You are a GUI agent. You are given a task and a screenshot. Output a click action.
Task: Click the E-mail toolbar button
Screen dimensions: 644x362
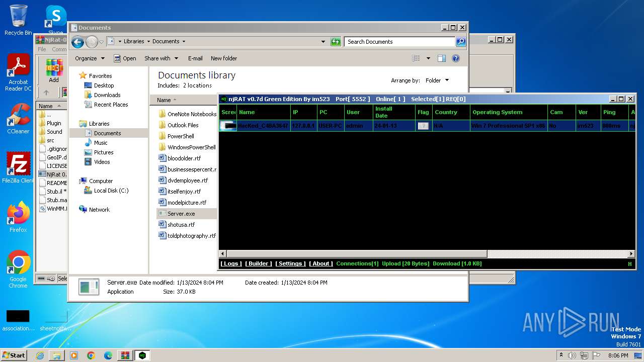[x=195, y=58]
